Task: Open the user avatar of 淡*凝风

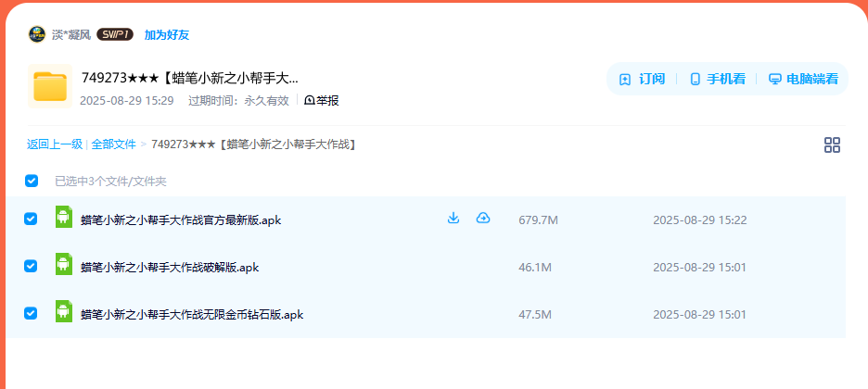Action: [36, 34]
